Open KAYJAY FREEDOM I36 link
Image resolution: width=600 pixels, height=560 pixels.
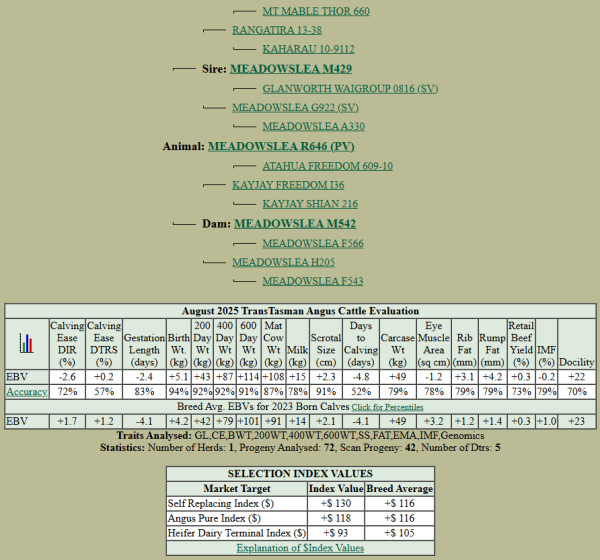coord(288,185)
